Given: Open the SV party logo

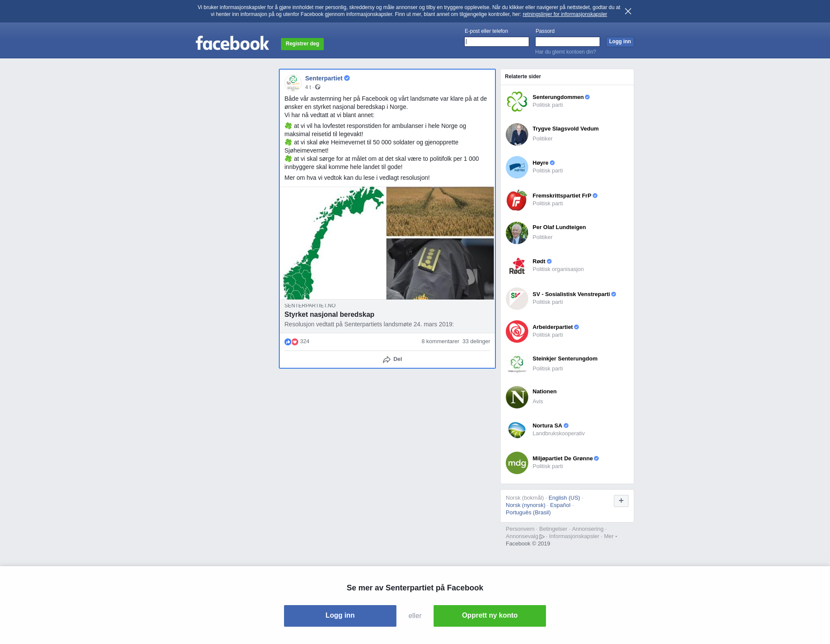Looking at the screenshot, I should [517, 299].
